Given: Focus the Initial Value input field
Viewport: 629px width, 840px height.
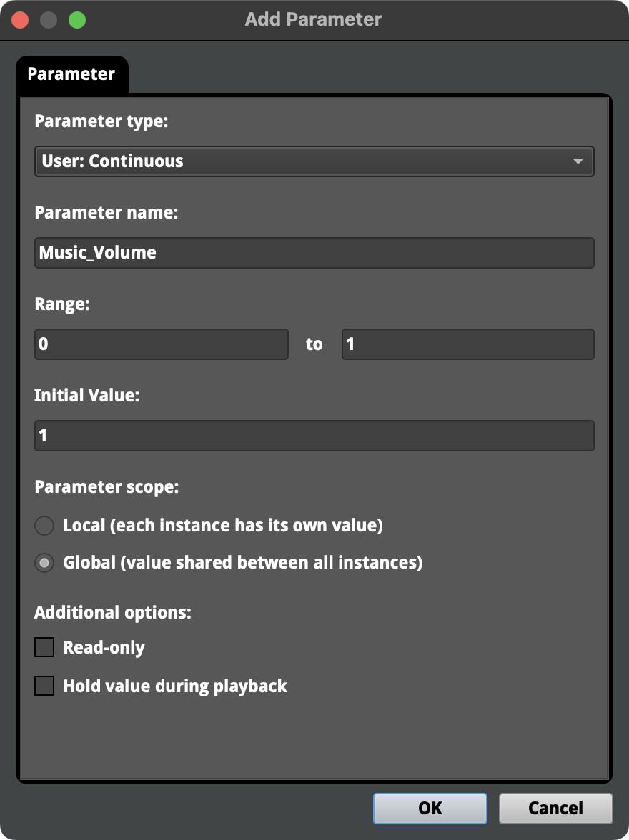Looking at the screenshot, I should coord(314,436).
